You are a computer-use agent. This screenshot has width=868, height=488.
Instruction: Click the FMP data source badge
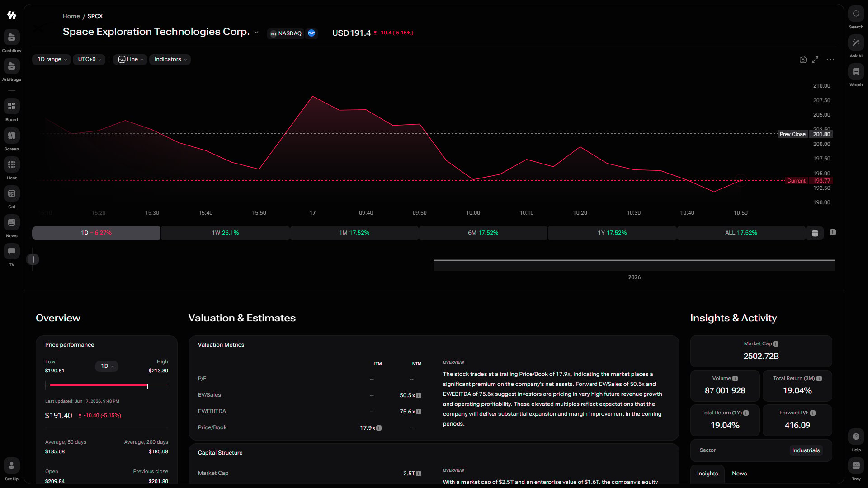(x=311, y=33)
